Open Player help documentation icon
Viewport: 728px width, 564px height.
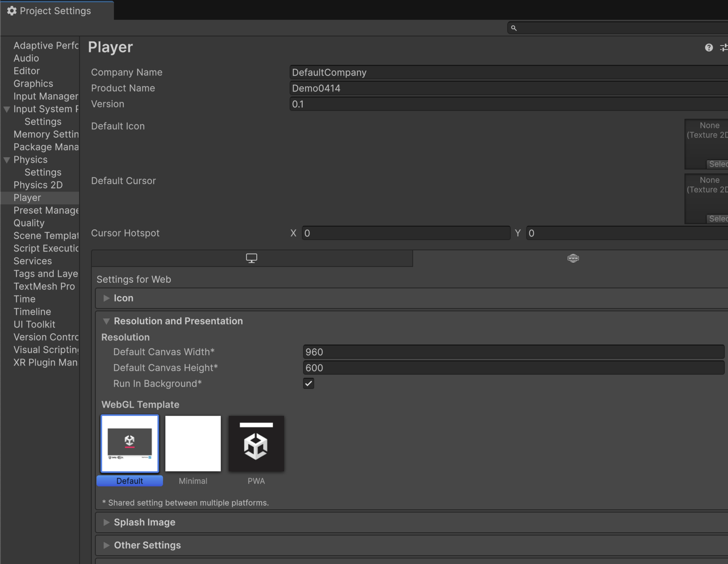click(709, 48)
